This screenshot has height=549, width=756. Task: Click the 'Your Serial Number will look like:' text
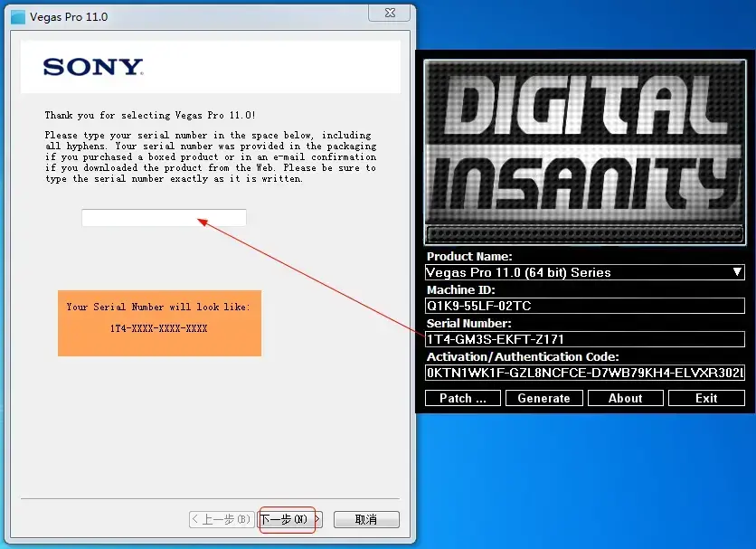[158, 307]
